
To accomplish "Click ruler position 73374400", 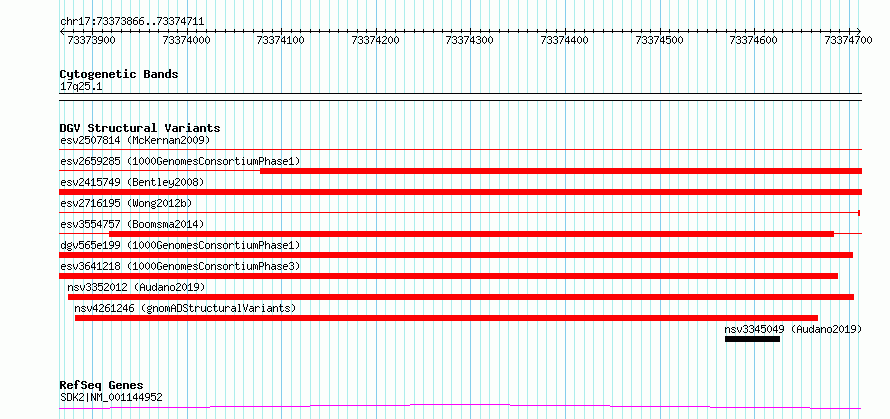I will (x=564, y=40).
